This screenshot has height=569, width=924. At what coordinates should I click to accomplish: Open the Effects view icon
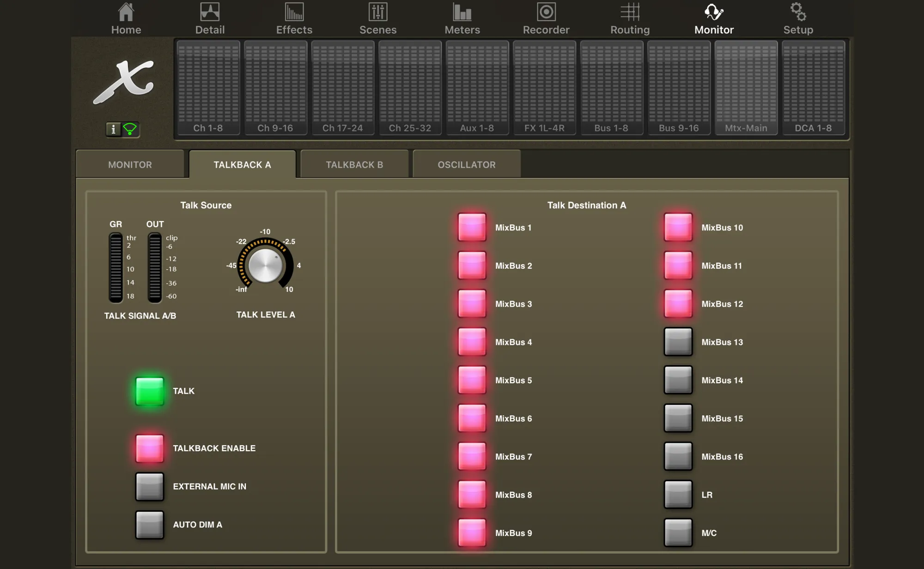[294, 12]
